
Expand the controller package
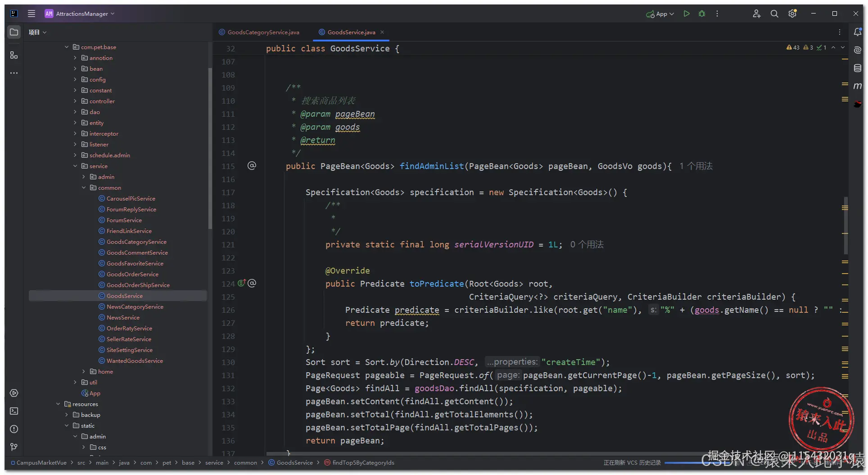tap(75, 101)
